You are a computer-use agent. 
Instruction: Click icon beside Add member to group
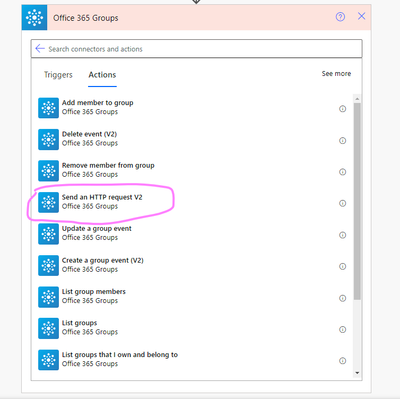click(x=48, y=108)
